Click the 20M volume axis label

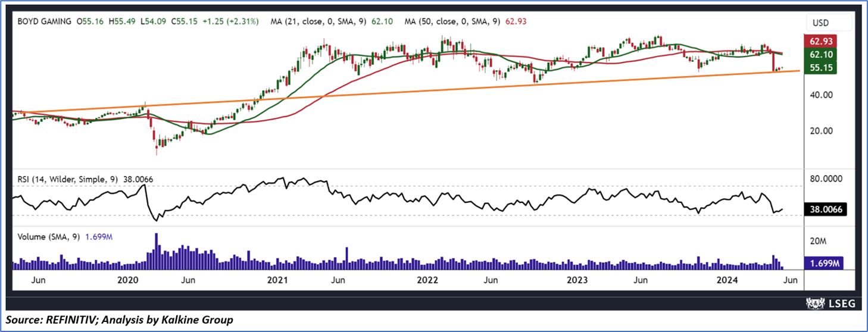point(818,241)
